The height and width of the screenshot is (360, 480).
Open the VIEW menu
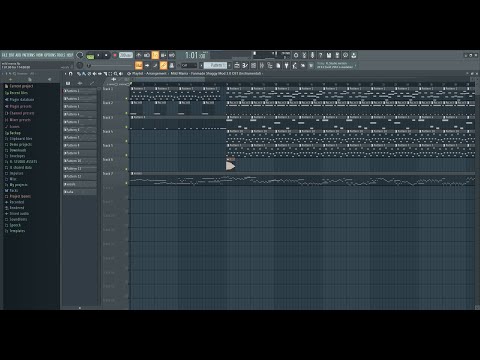(39, 55)
